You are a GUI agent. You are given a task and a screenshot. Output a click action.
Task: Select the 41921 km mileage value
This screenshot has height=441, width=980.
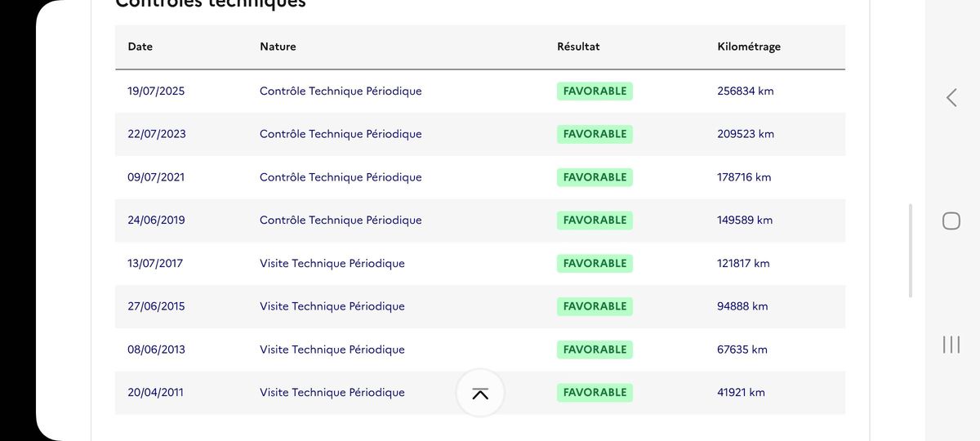pyautogui.click(x=742, y=392)
